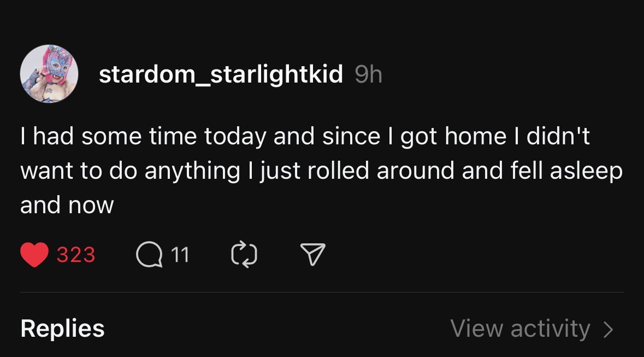The height and width of the screenshot is (357, 644).
Task: Tap the post's last line "and now"
Action: point(67,205)
